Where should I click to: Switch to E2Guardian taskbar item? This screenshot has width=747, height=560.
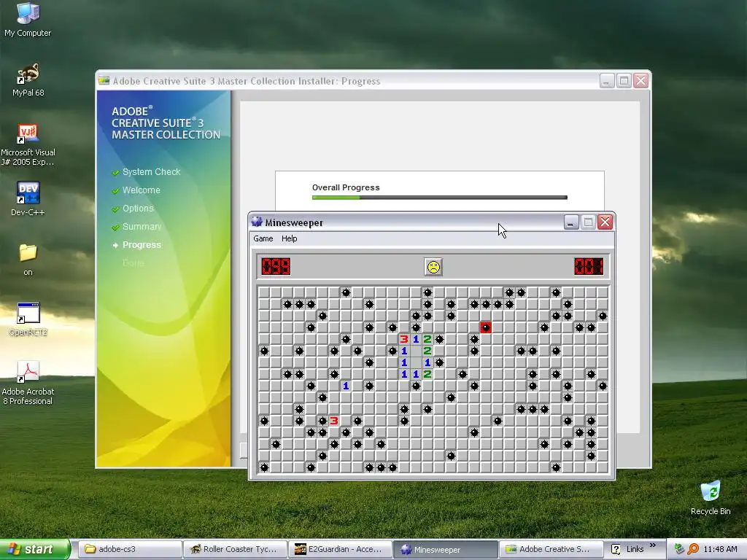[x=340, y=549]
